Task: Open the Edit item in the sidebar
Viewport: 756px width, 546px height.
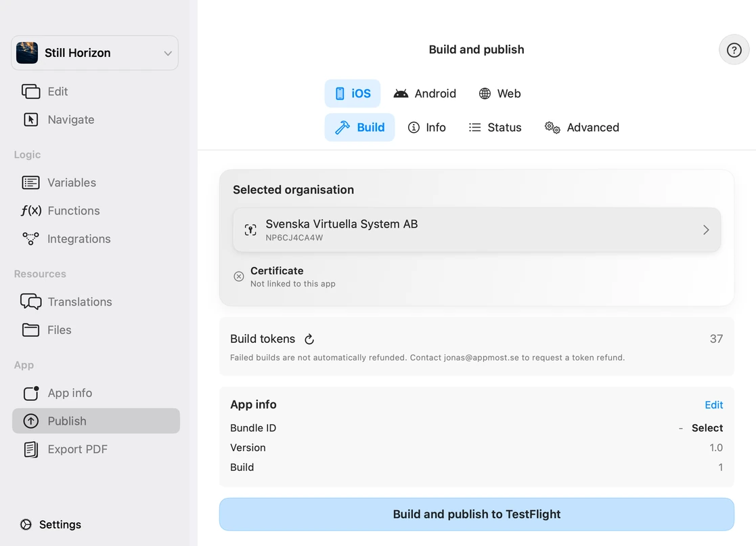Action: (x=96, y=91)
